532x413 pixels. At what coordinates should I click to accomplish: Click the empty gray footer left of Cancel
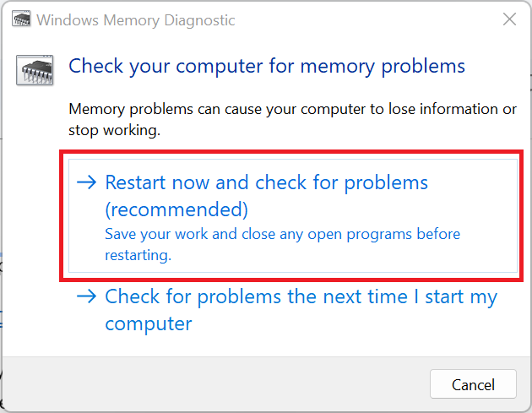pyautogui.click(x=211, y=384)
